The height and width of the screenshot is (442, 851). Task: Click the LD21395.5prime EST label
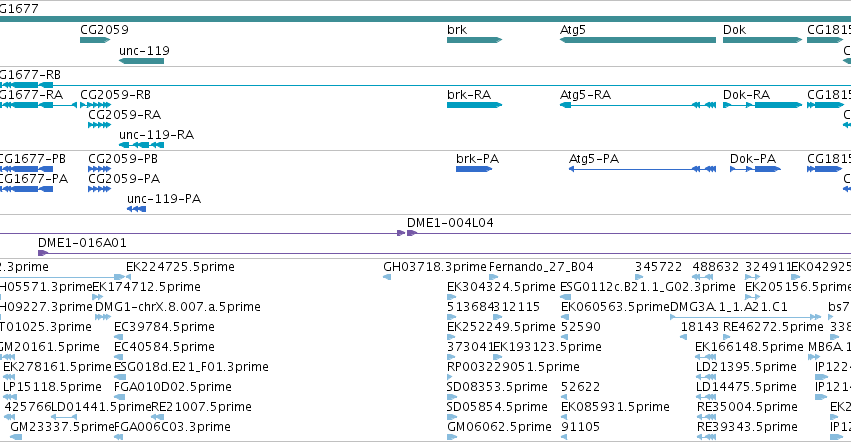(x=746, y=367)
